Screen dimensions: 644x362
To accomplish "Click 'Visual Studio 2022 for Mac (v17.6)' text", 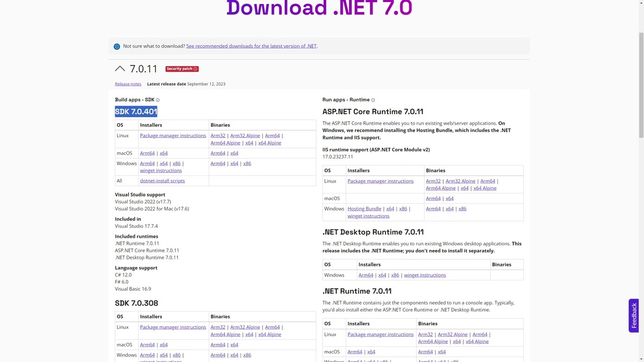I will point(152,209).
